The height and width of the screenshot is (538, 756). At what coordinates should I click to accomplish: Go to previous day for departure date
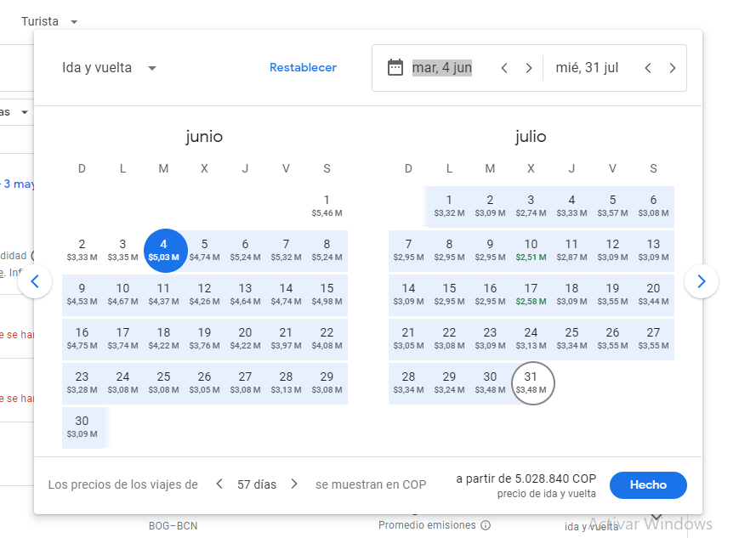pyautogui.click(x=504, y=68)
